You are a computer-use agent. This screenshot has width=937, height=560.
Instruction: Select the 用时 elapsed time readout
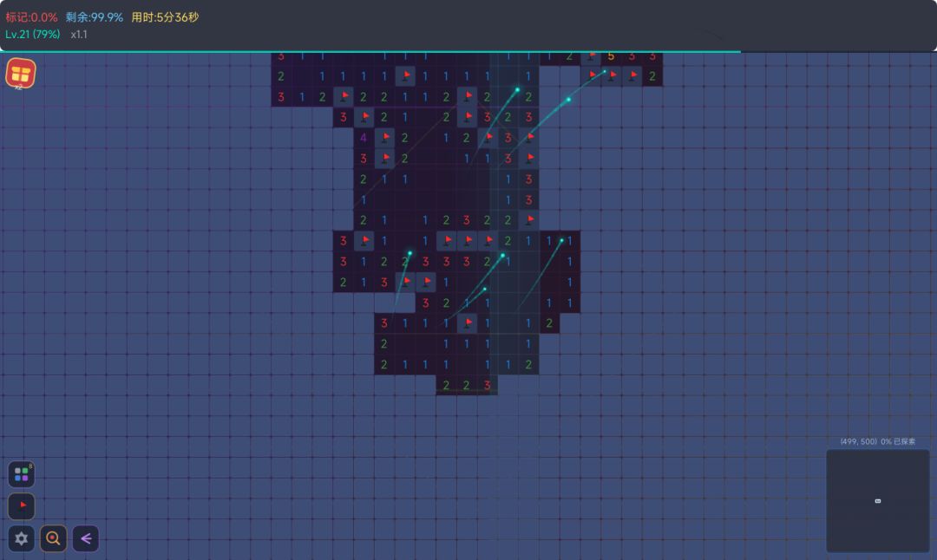pyautogui.click(x=165, y=17)
